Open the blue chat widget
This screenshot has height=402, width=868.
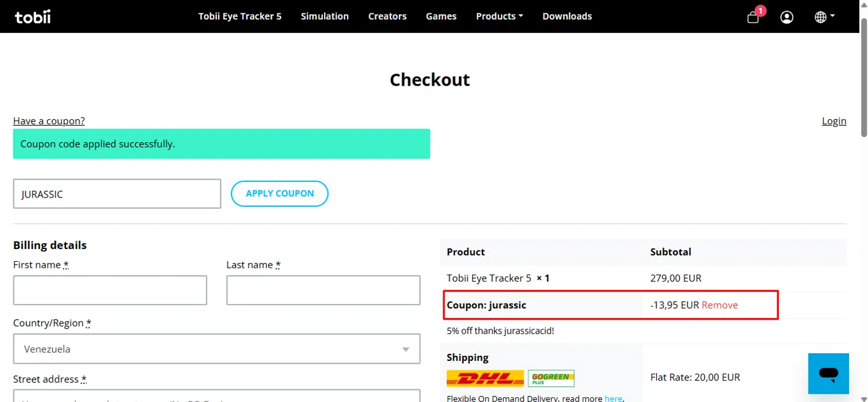pos(829,374)
